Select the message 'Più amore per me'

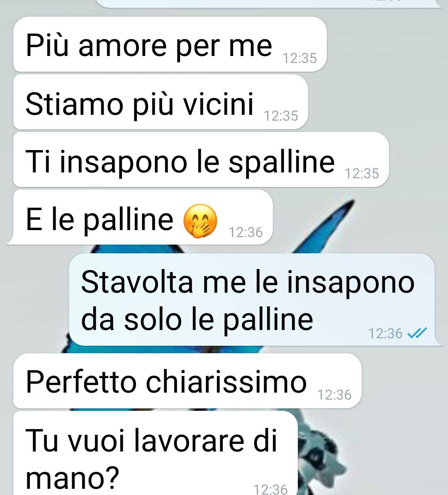(170, 44)
